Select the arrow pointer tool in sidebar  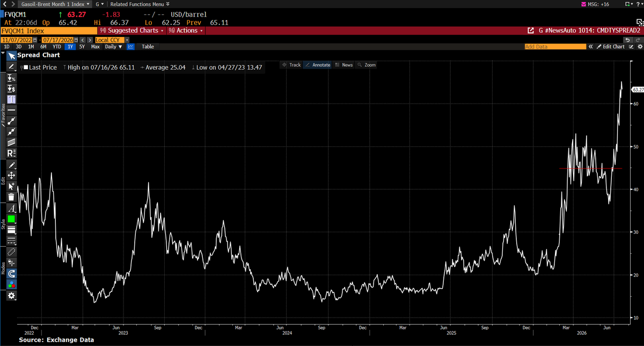tap(11, 55)
